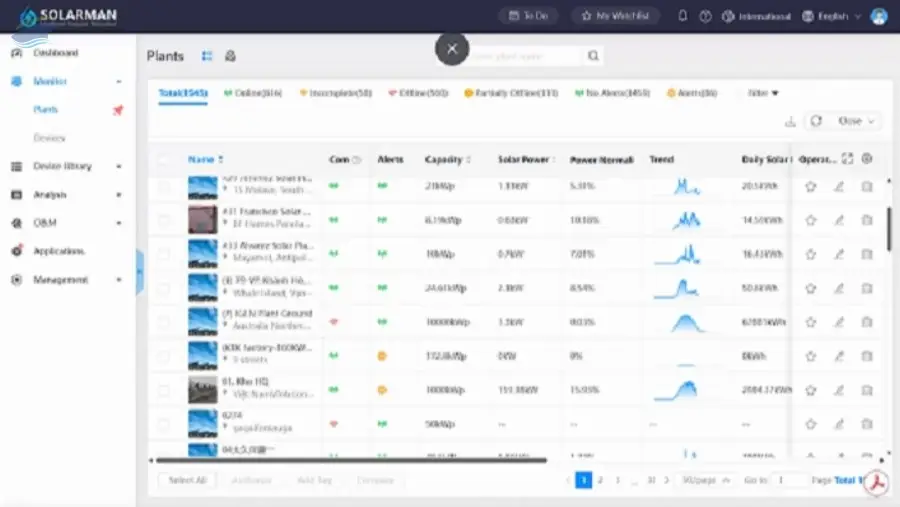The height and width of the screenshot is (507, 900).
Task: Select the Online status tab
Action: pyautogui.click(x=253, y=93)
